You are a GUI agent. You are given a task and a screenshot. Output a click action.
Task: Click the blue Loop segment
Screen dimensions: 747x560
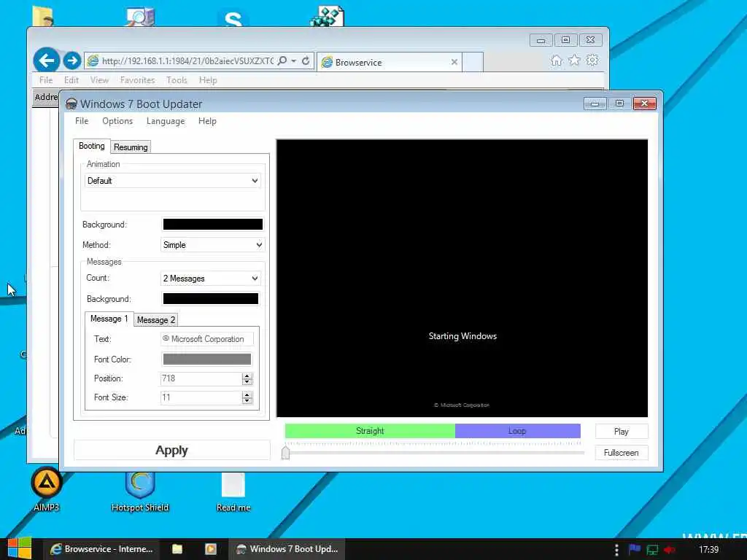click(517, 431)
